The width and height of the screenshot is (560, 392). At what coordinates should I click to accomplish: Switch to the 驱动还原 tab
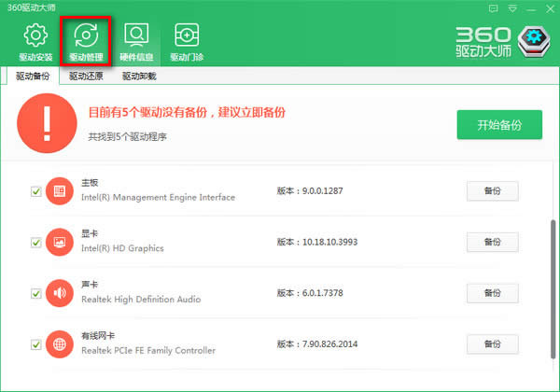click(x=86, y=76)
